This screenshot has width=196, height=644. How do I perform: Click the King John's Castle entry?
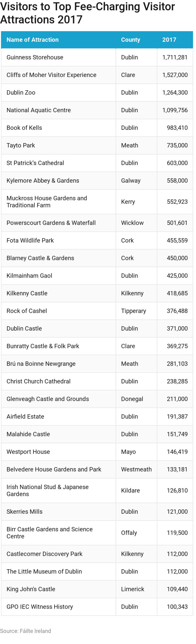click(x=31, y=589)
